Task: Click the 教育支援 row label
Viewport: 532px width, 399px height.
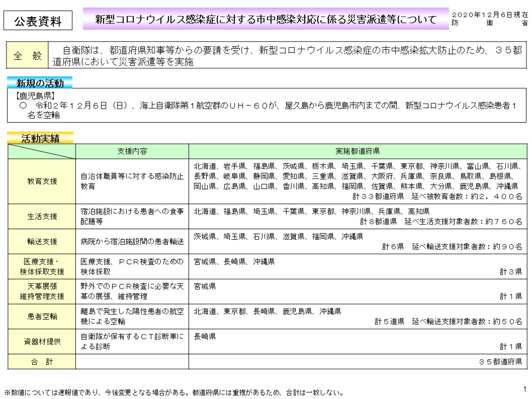Action: coord(42,181)
